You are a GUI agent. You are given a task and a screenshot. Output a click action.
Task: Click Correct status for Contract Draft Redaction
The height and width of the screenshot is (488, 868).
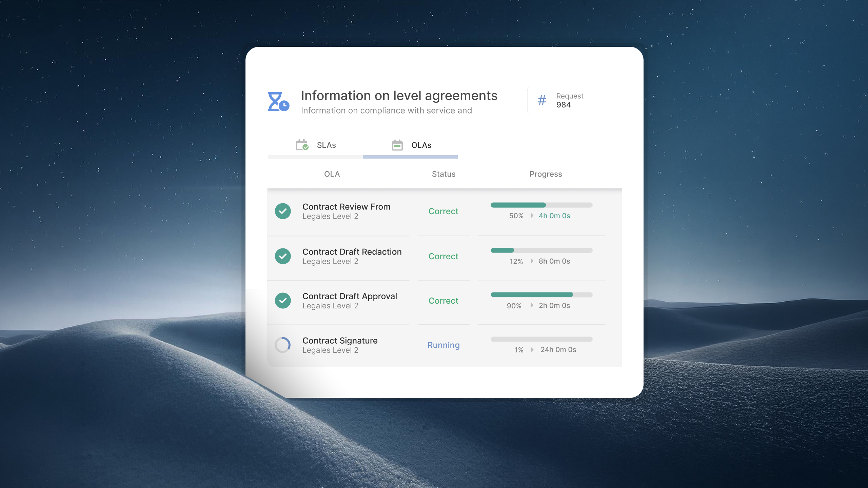click(x=443, y=256)
